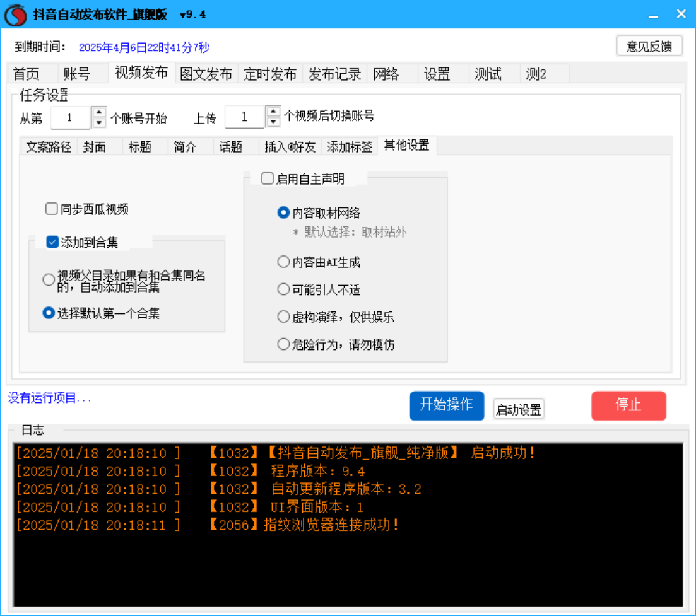Open the 图文发布 tab
Image resolution: width=696 pixels, height=616 pixels.
point(206,74)
